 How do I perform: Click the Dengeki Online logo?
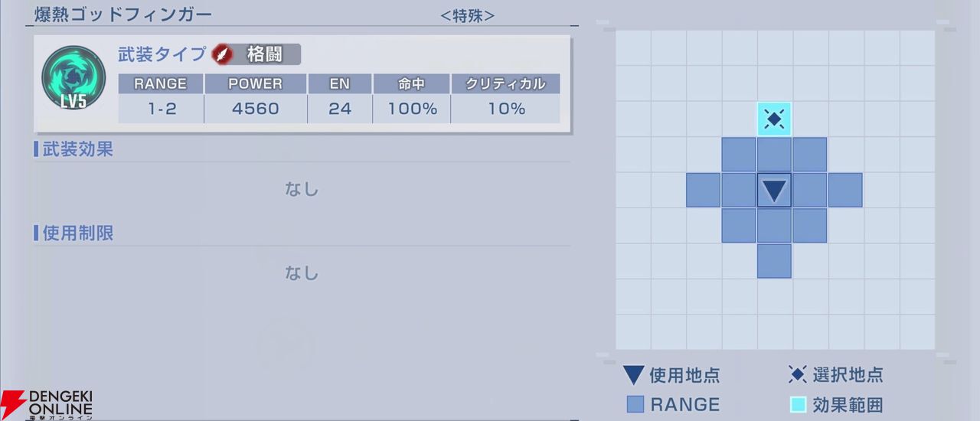point(47,404)
